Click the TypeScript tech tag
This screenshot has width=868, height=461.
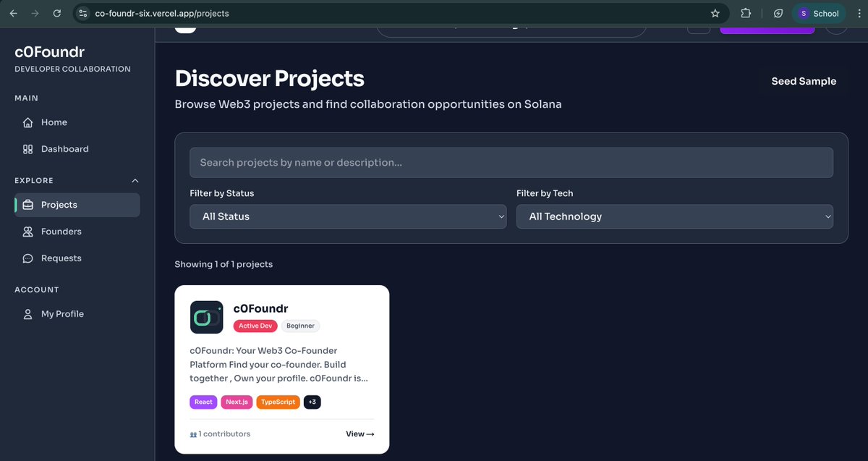point(278,402)
